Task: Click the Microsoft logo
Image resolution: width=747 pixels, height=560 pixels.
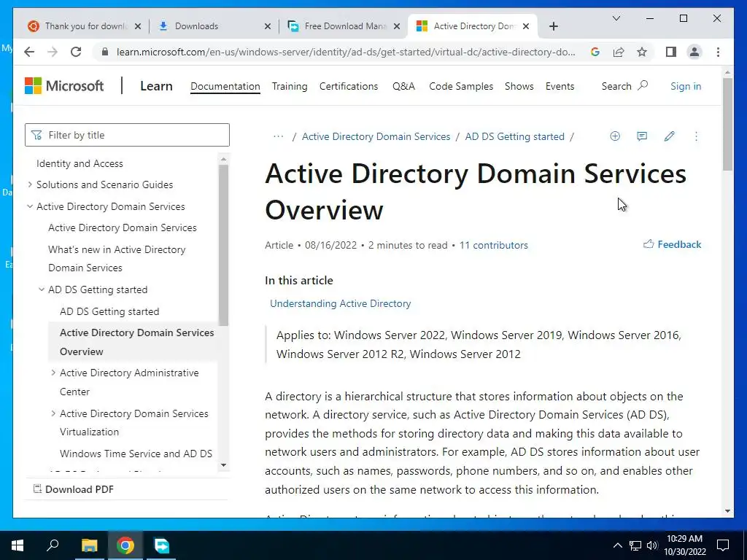Action: click(64, 86)
